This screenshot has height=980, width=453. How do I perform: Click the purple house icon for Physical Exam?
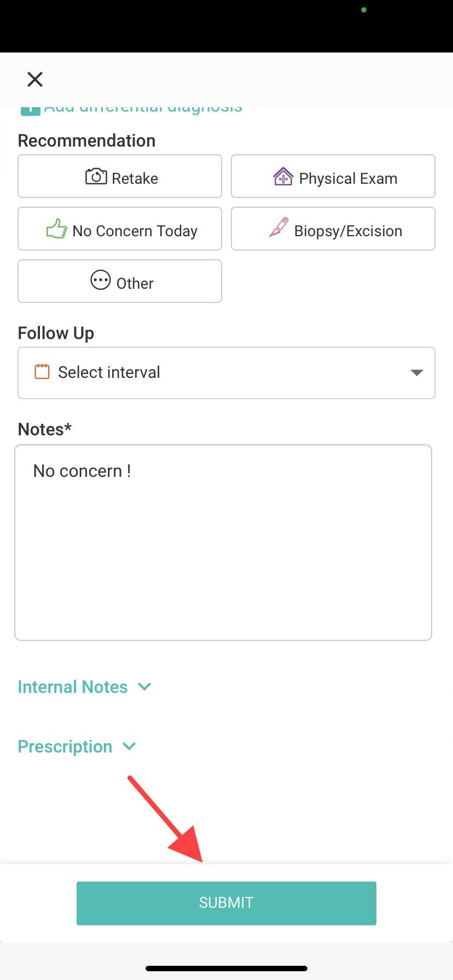pos(283,176)
